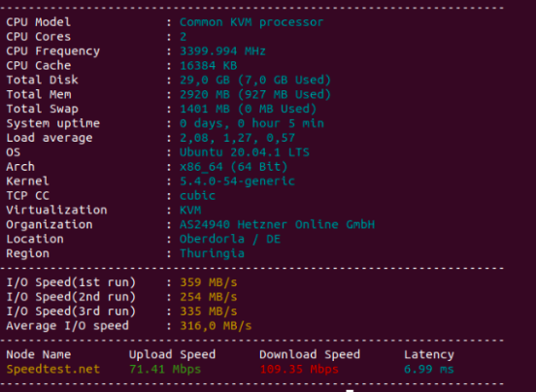
Task: Click the 71.41 Mbps upload speed
Action: pos(165,369)
